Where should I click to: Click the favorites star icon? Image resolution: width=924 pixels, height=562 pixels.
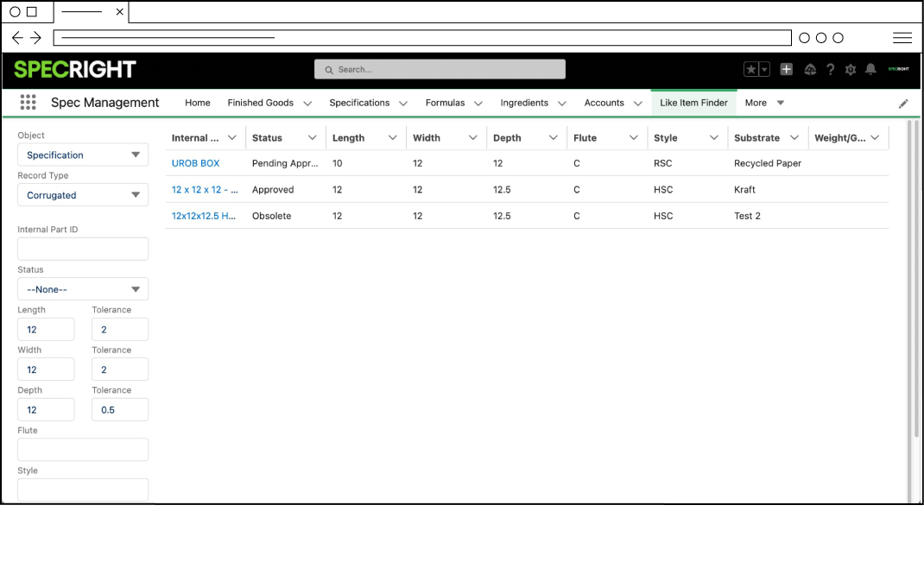click(752, 69)
